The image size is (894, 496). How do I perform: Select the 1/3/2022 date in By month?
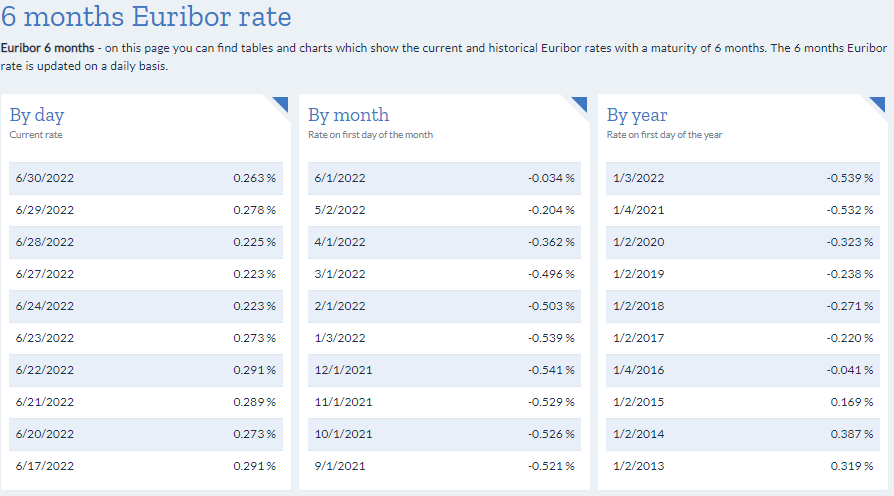[340, 338]
